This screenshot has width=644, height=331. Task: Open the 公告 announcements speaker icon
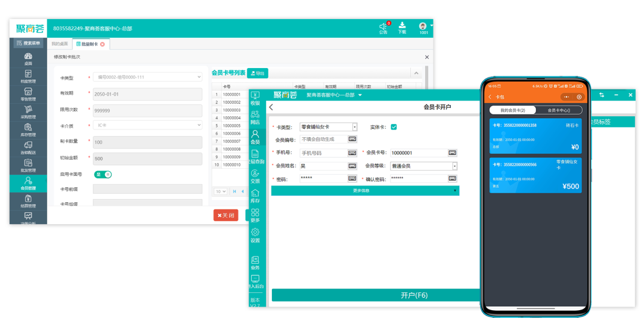point(383,27)
